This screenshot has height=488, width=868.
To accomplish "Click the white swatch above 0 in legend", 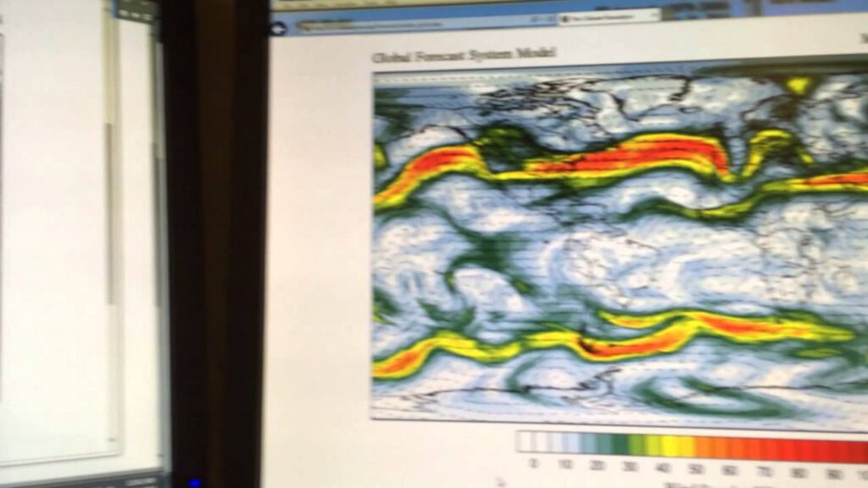I will point(529,442).
